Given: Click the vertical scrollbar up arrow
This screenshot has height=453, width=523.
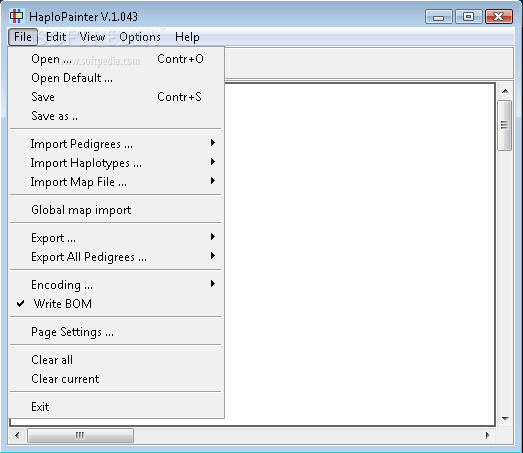Looking at the screenshot, I should (505, 91).
